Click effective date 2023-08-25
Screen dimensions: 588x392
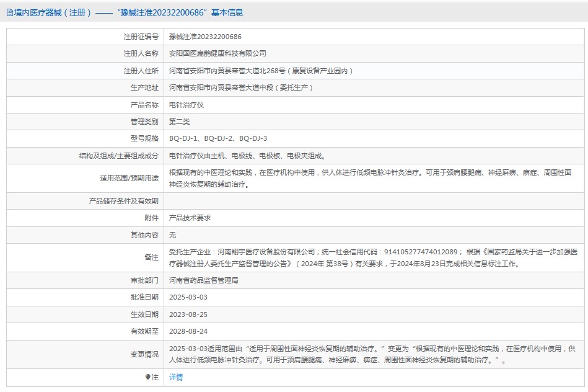tap(188, 314)
